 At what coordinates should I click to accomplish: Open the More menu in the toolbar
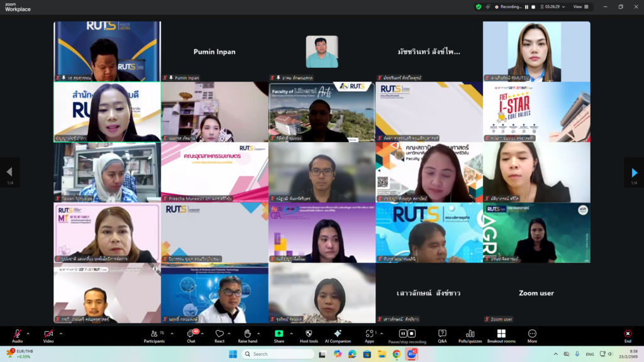click(x=532, y=334)
